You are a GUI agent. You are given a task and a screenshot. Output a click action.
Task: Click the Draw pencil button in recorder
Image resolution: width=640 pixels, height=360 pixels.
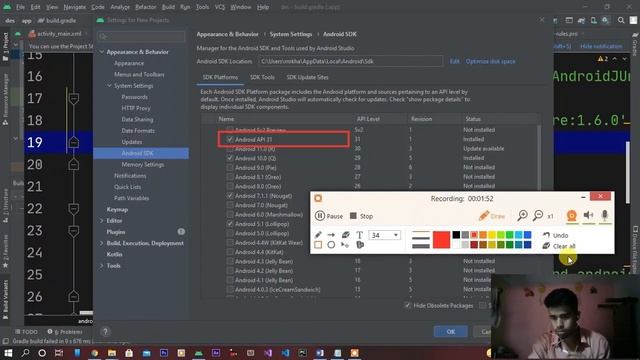491,216
